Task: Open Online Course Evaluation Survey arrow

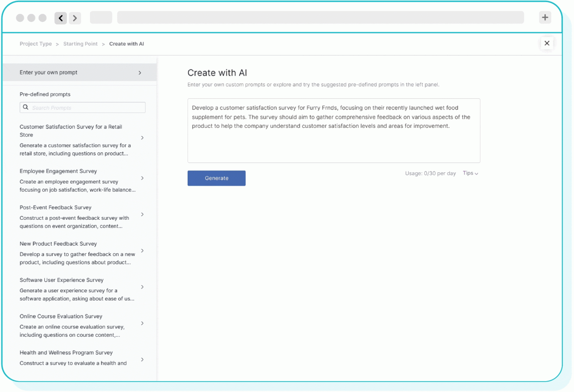Action: pos(142,323)
